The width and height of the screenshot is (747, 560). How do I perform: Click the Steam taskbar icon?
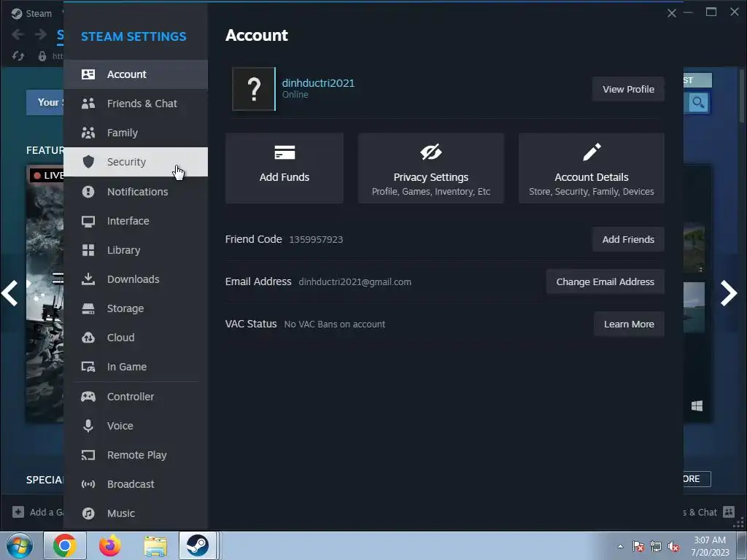(198, 545)
